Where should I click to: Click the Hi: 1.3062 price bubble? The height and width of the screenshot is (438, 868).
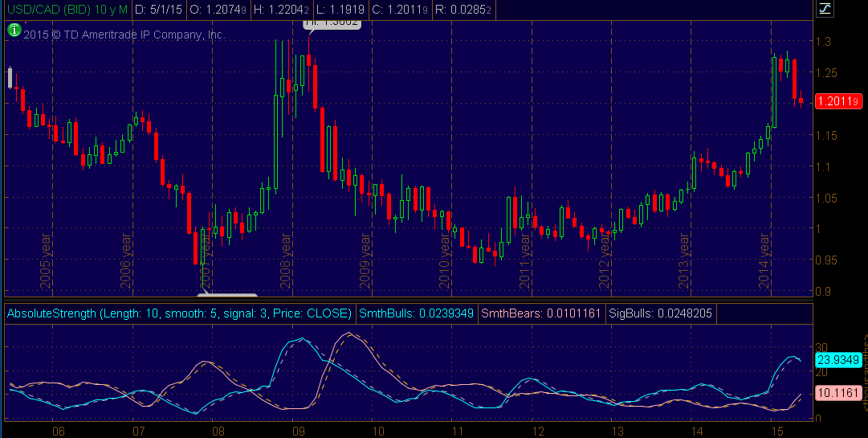(x=332, y=24)
